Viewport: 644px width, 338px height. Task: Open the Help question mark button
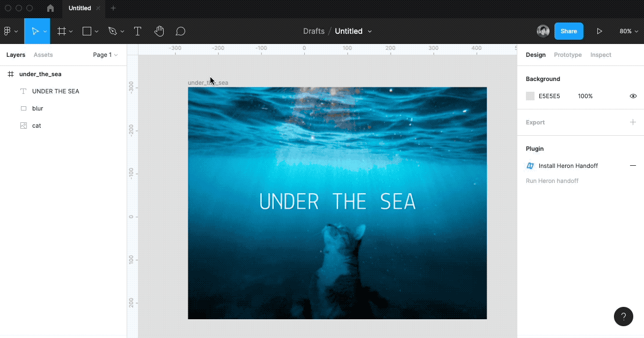[x=623, y=317]
